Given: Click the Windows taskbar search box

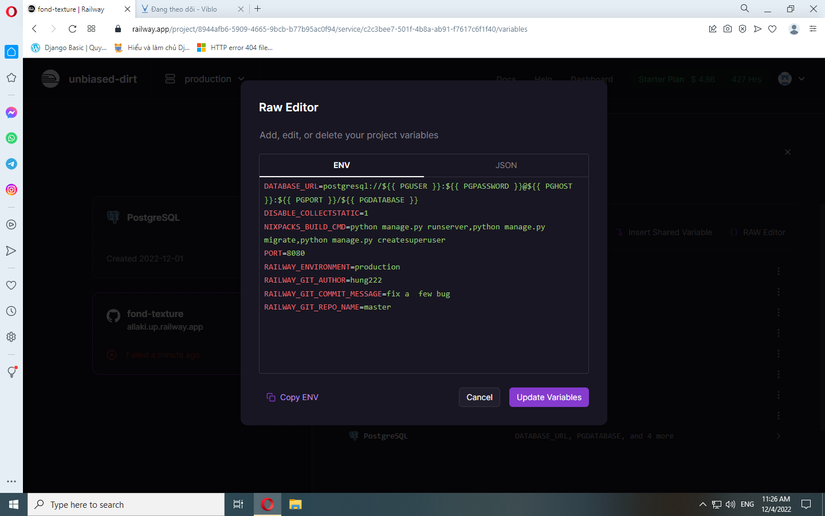Looking at the screenshot, I should tap(126, 504).
